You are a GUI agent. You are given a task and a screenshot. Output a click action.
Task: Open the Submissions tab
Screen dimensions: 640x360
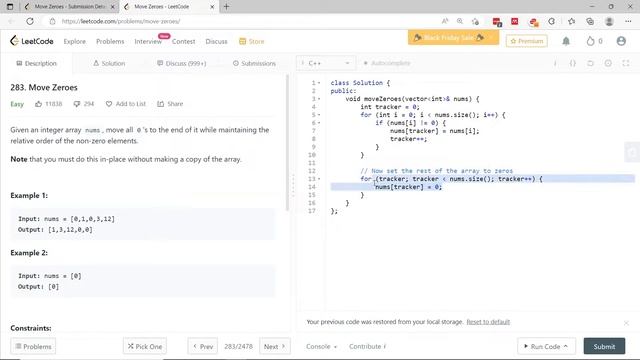(x=254, y=63)
